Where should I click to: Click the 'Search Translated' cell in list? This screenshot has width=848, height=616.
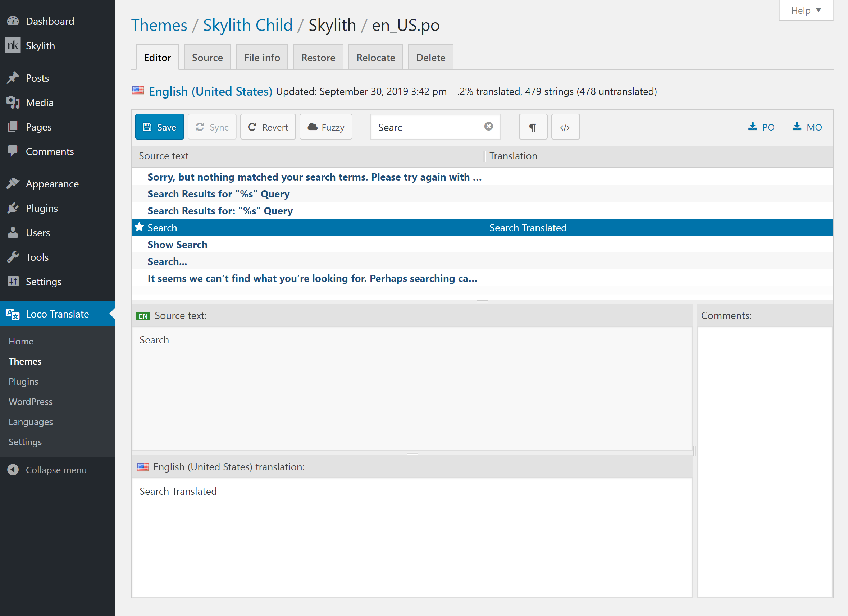528,228
